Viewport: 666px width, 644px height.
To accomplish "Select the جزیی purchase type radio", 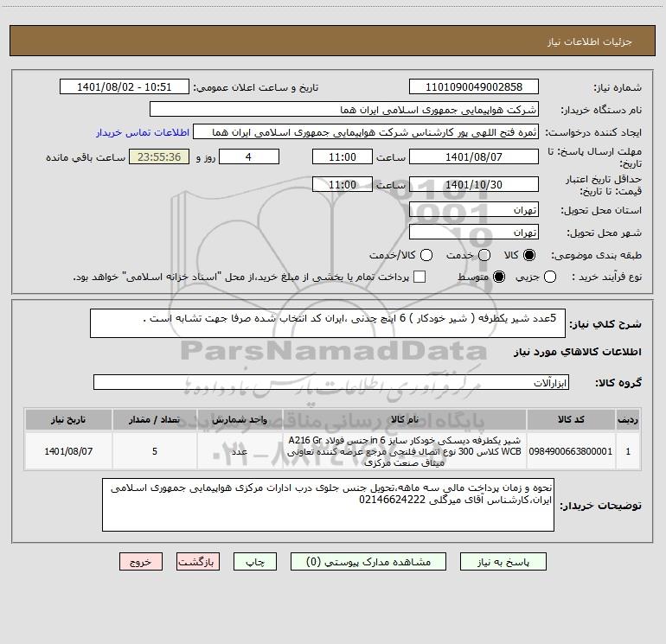I will (x=550, y=277).
